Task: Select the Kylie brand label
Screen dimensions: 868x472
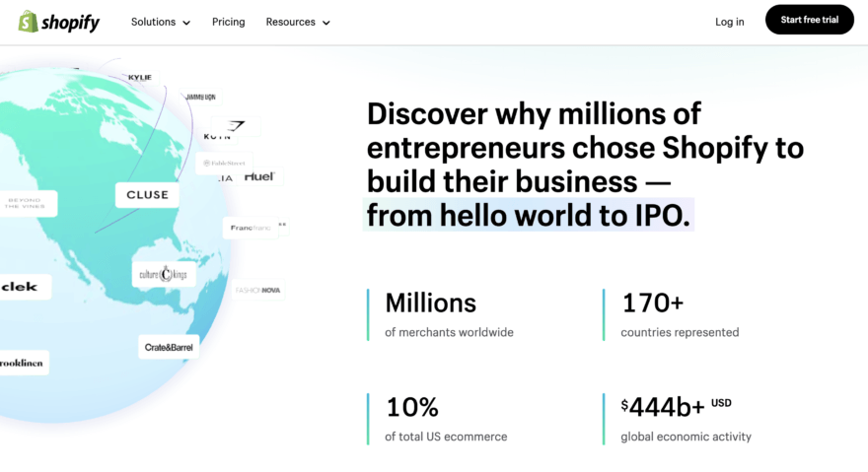Action: tap(140, 77)
